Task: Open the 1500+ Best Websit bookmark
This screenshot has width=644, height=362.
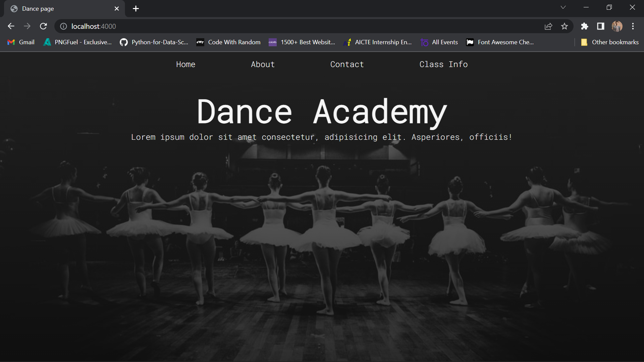Action: pyautogui.click(x=302, y=42)
